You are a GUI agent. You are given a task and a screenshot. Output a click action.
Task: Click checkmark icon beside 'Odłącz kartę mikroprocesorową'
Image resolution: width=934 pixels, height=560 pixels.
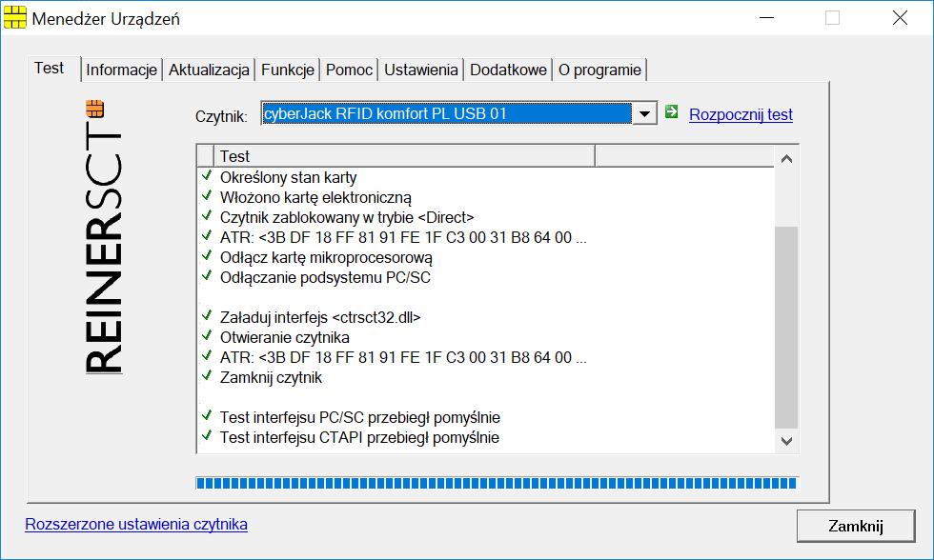(207, 256)
